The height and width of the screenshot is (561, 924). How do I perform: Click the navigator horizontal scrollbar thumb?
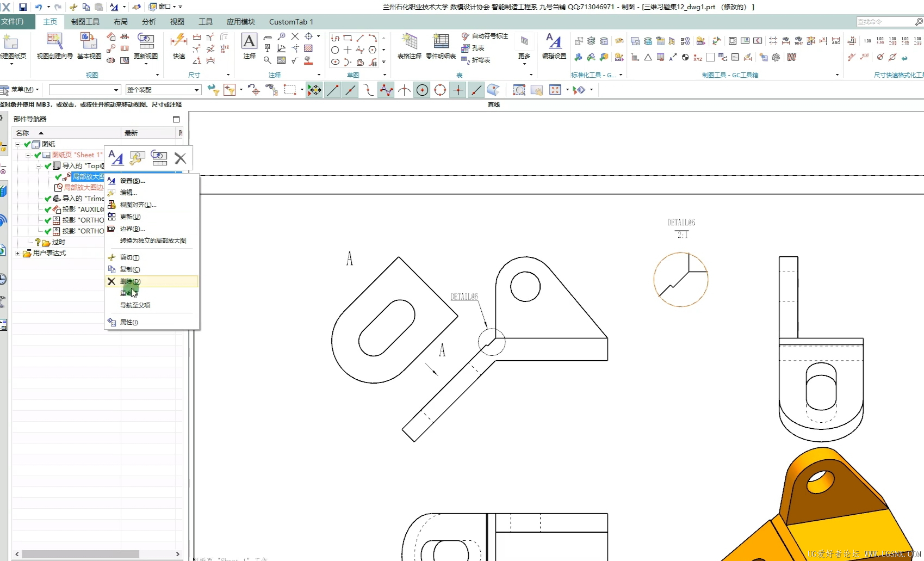click(x=80, y=554)
